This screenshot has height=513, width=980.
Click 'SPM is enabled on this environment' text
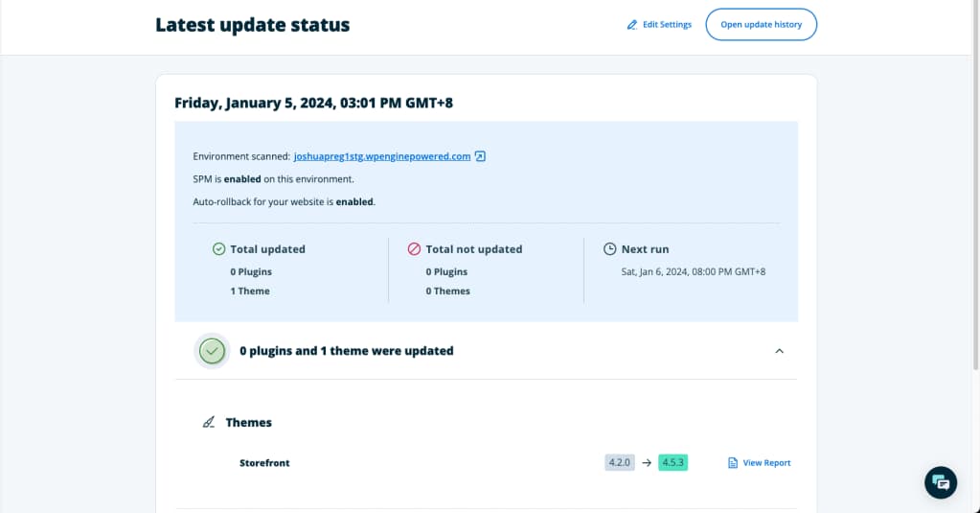tap(274, 179)
